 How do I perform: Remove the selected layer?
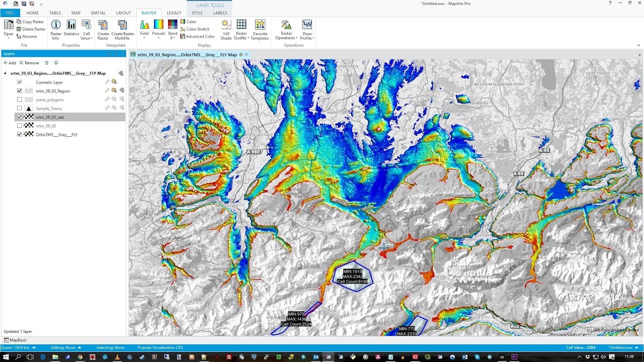click(29, 63)
